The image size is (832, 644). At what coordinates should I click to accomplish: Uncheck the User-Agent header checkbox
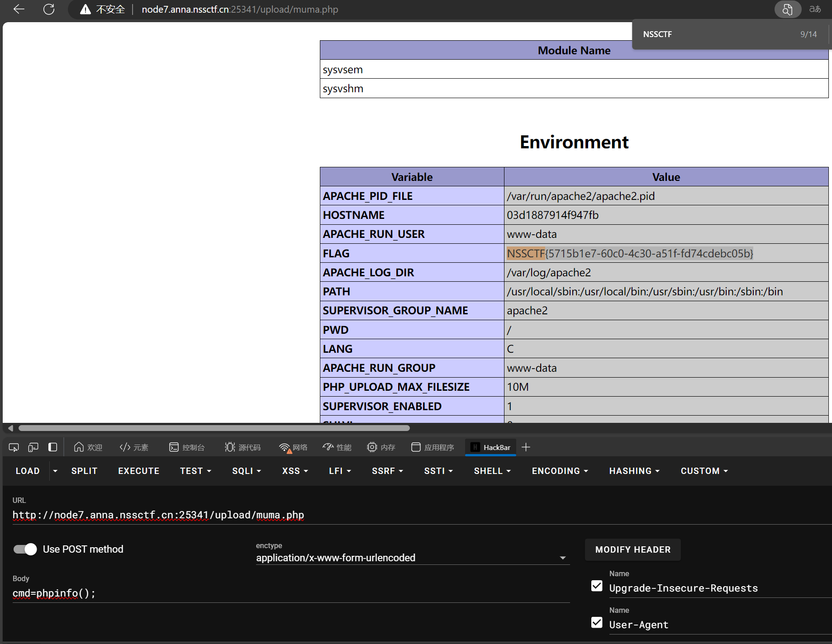(x=597, y=623)
